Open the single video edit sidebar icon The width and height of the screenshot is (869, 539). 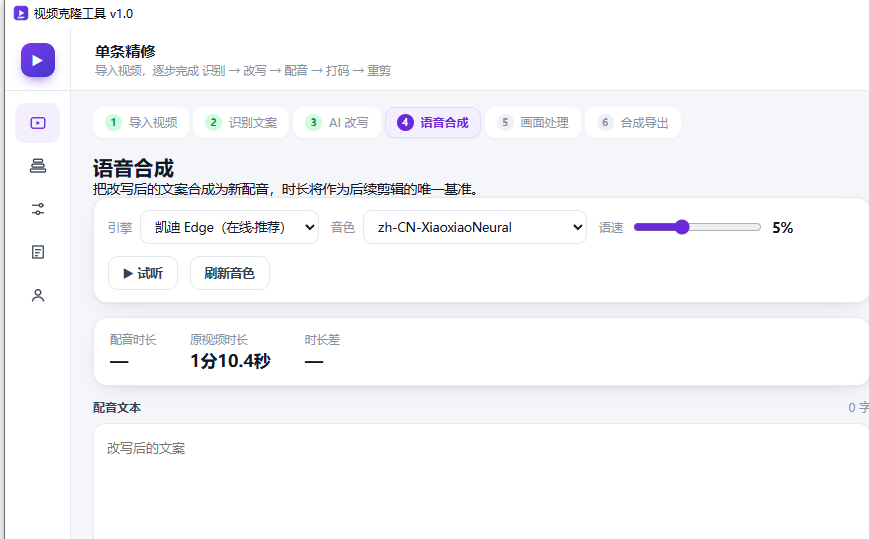38,123
